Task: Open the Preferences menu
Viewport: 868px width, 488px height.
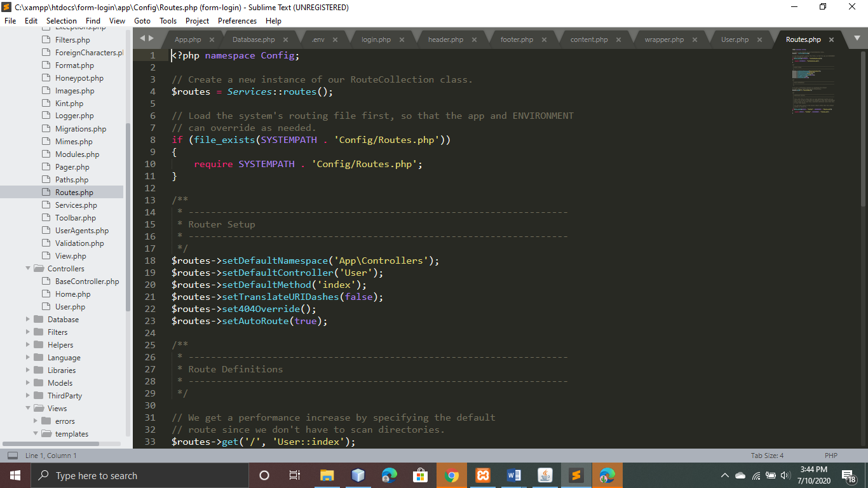Action: click(x=237, y=20)
